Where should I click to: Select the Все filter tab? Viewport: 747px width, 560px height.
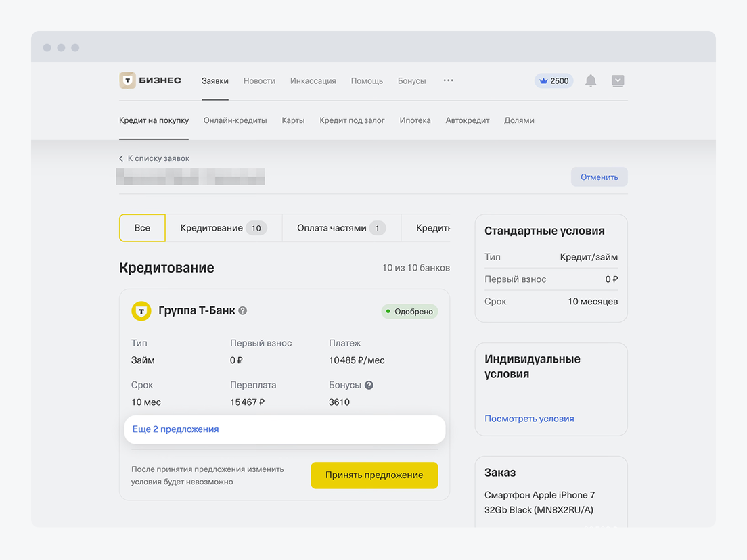pyautogui.click(x=142, y=228)
